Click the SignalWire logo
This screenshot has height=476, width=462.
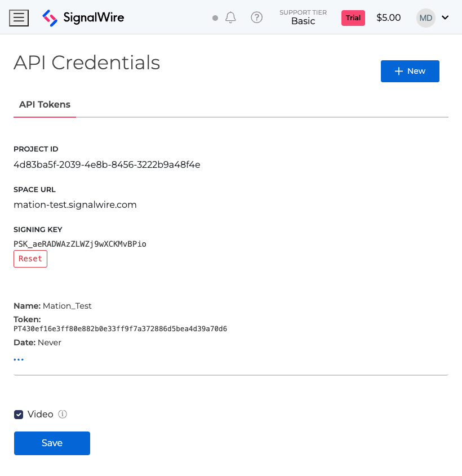(83, 17)
